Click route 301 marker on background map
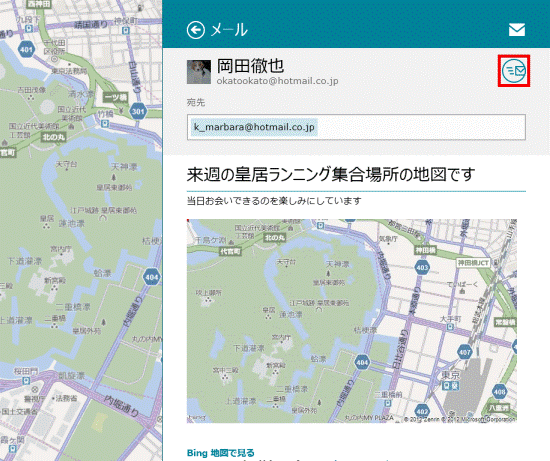This screenshot has height=461, width=550. 138,112
